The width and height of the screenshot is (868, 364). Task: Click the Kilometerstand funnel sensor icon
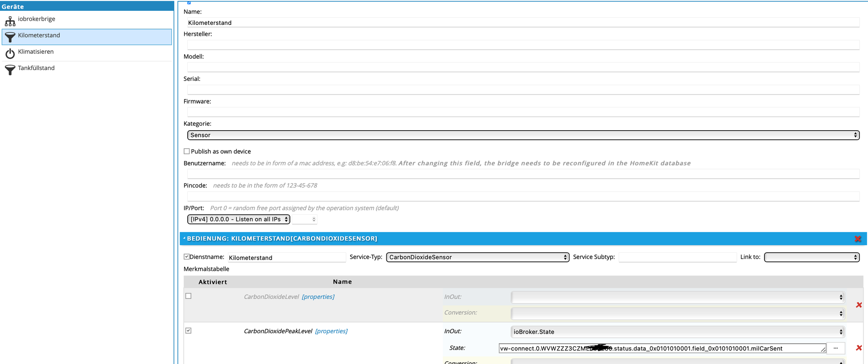pos(10,37)
